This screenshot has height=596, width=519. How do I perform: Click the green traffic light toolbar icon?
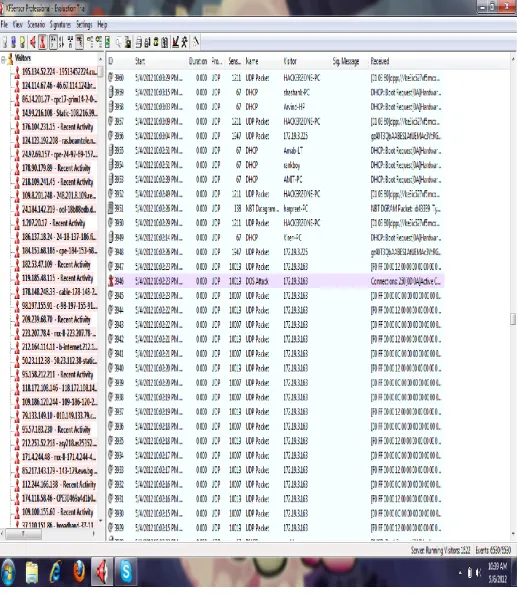pos(108,42)
